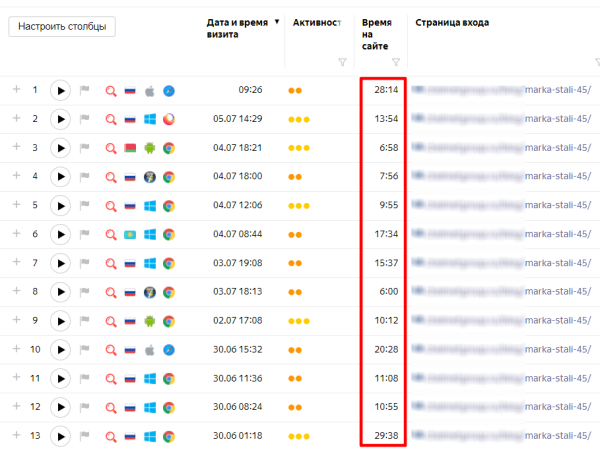Click the Russia flag in row 2
The width and height of the screenshot is (600, 450).
(x=130, y=119)
